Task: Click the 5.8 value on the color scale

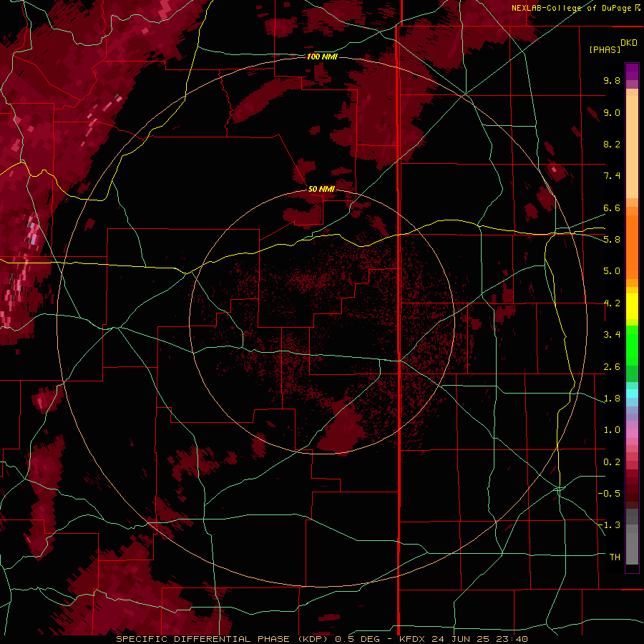Action: [612, 240]
